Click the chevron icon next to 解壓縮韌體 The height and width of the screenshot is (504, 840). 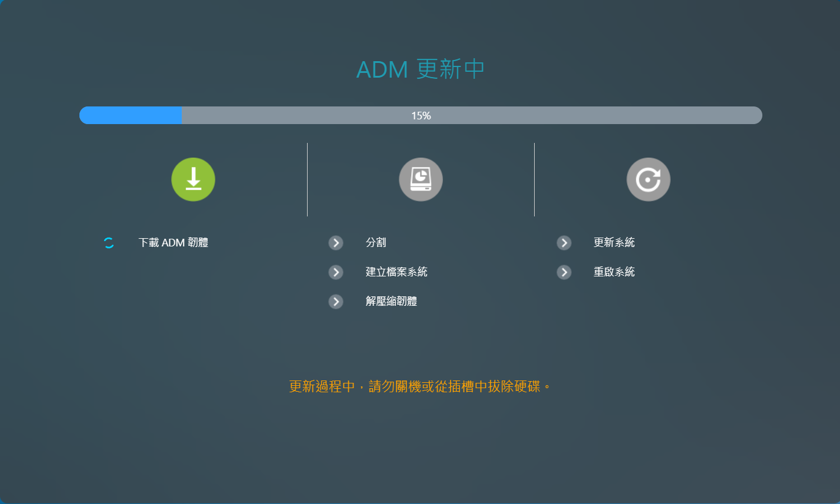point(336,302)
